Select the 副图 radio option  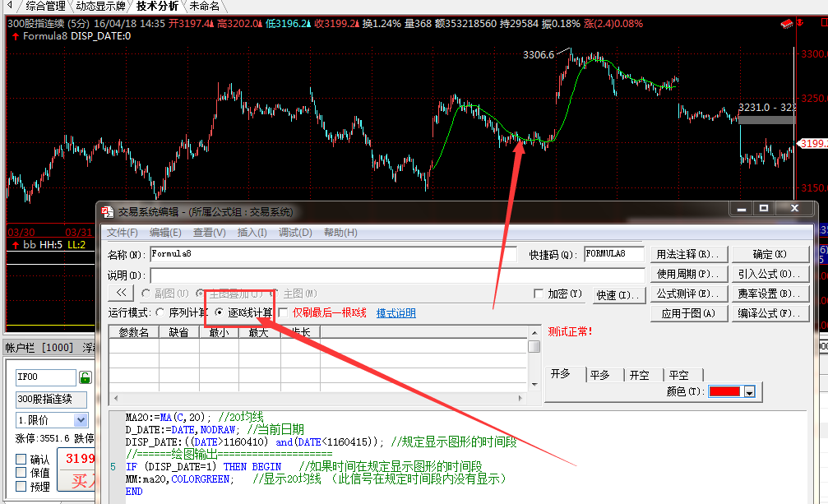coord(146,294)
